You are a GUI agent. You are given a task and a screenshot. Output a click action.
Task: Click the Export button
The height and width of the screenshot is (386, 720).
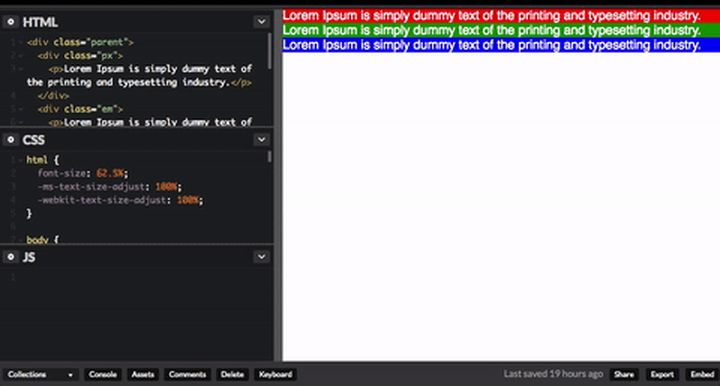click(662, 375)
